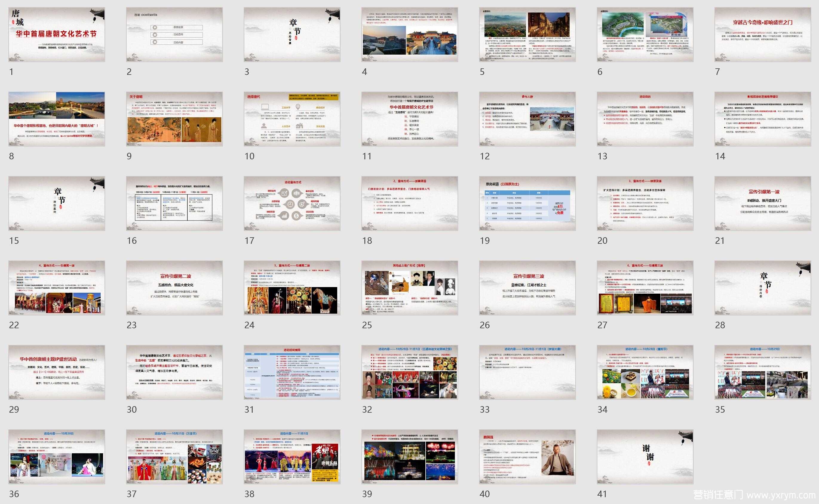Select slide 1 title thumbnail 华中首届唐朝文化艺术节
The height and width of the screenshot is (504, 819).
point(57,34)
